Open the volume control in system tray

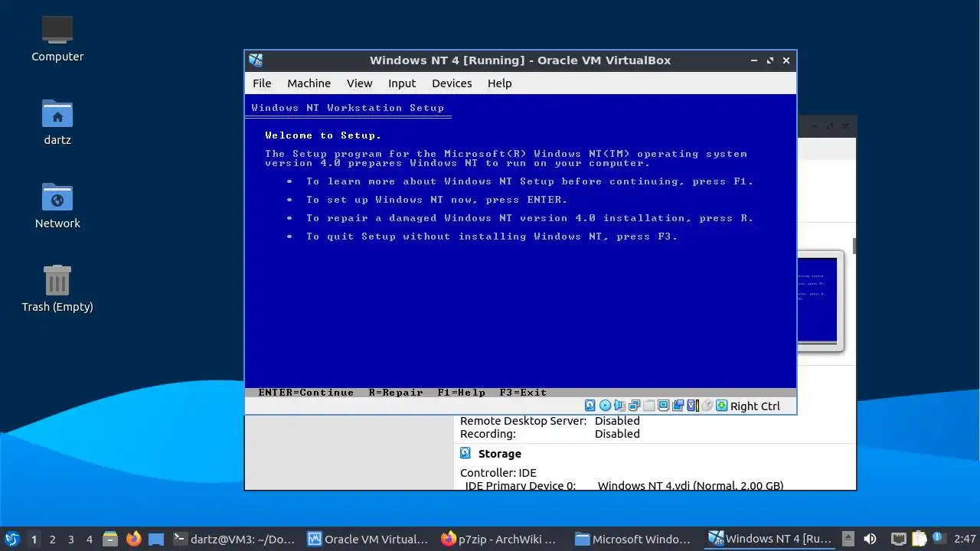[870, 539]
